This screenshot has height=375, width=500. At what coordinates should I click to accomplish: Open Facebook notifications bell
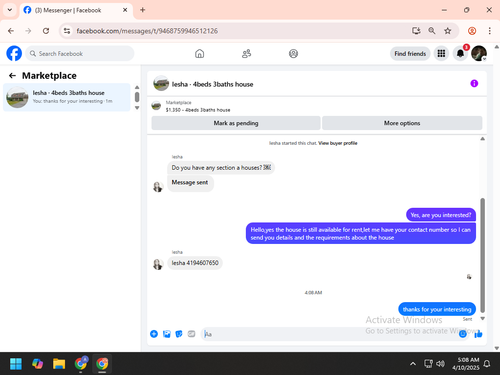460,53
